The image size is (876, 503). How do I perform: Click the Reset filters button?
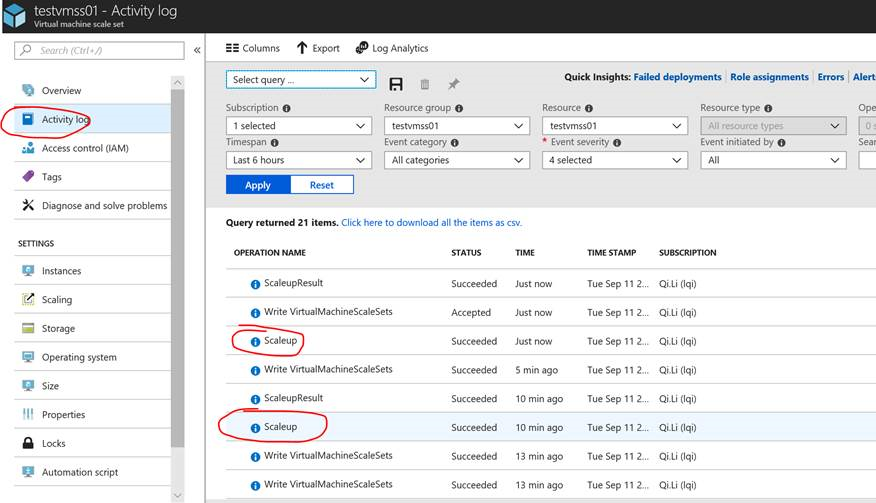point(321,185)
